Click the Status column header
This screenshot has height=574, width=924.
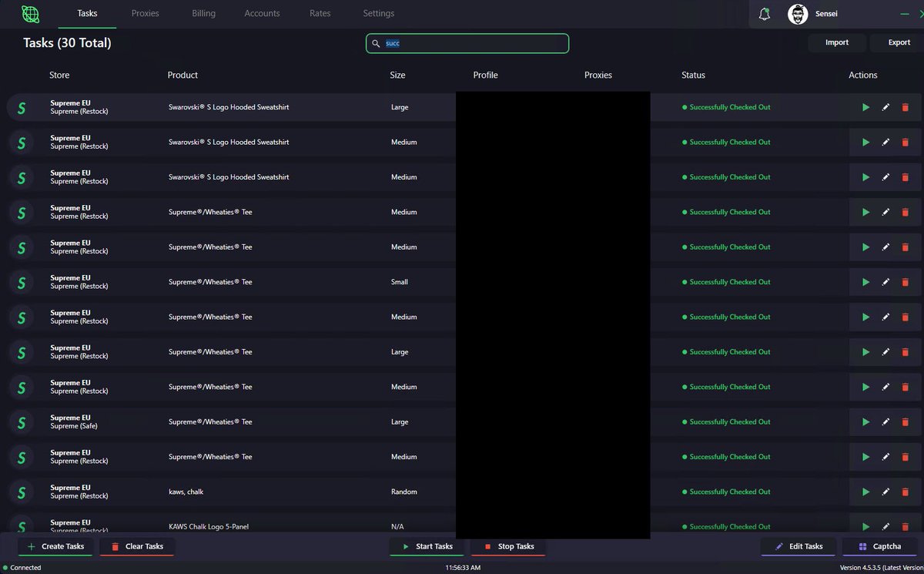tap(693, 76)
